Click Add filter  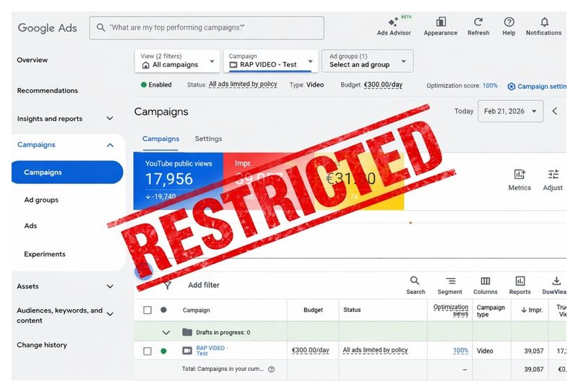click(x=204, y=285)
